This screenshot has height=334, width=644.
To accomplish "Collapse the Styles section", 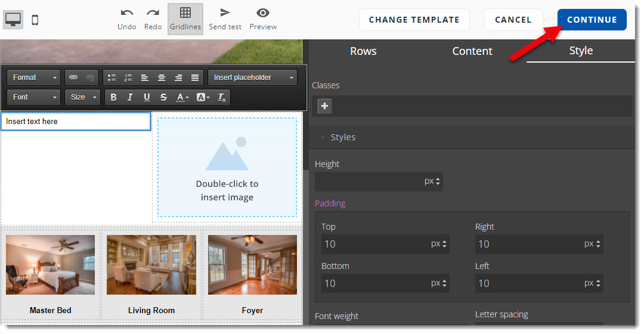I will click(324, 138).
